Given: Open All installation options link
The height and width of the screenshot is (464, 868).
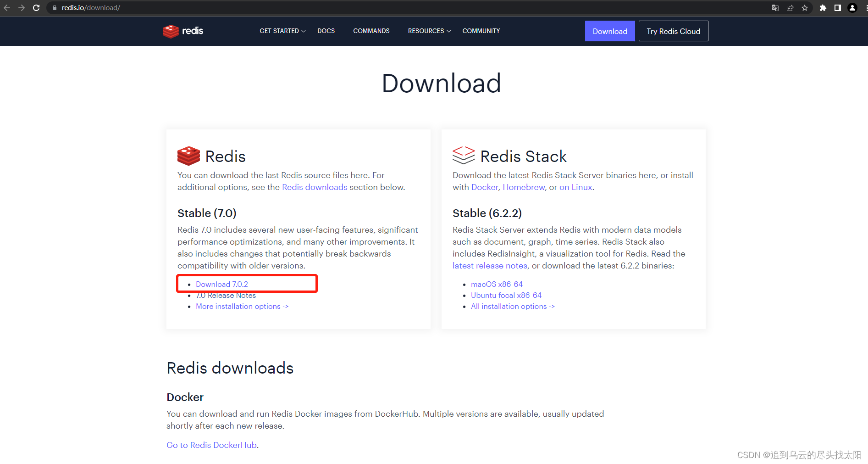Looking at the screenshot, I should [513, 307].
